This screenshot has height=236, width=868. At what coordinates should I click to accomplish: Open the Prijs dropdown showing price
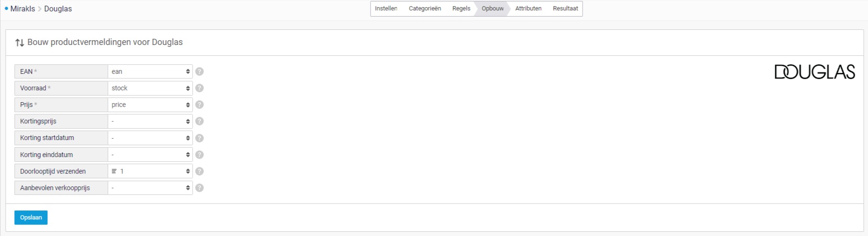click(150, 105)
